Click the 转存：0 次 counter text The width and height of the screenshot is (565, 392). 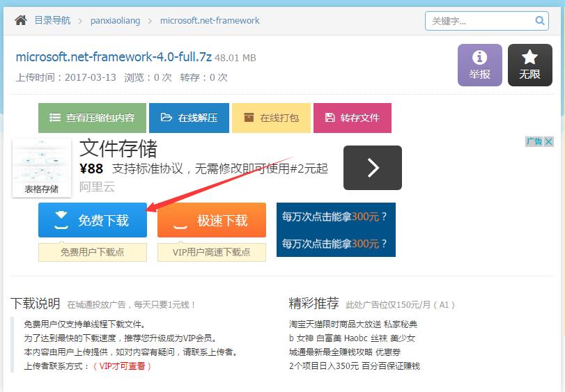(204, 77)
